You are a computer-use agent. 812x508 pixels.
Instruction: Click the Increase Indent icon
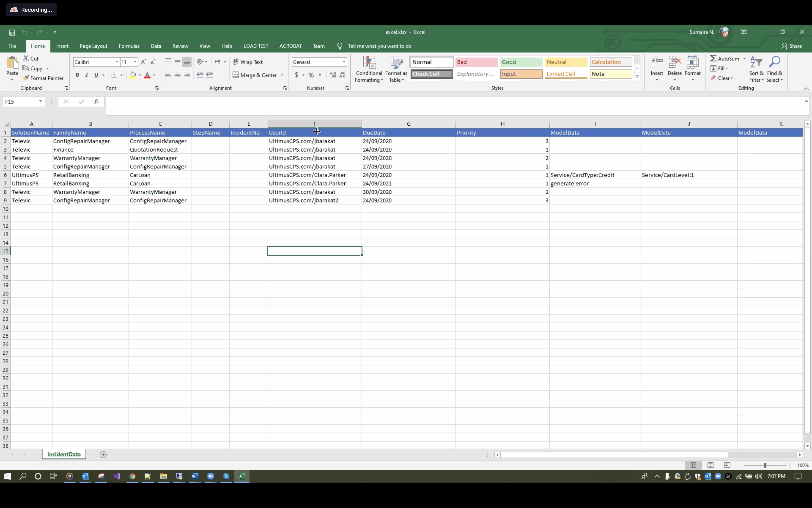click(x=209, y=75)
